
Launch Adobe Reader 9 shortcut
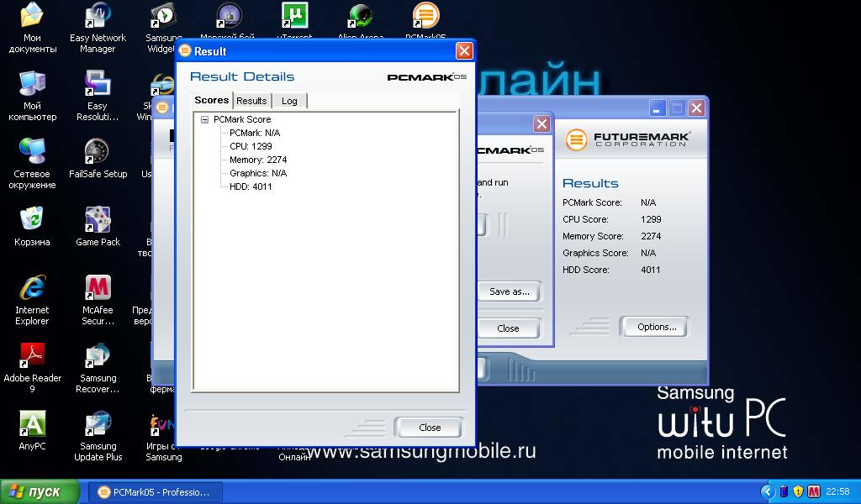click(32, 368)
